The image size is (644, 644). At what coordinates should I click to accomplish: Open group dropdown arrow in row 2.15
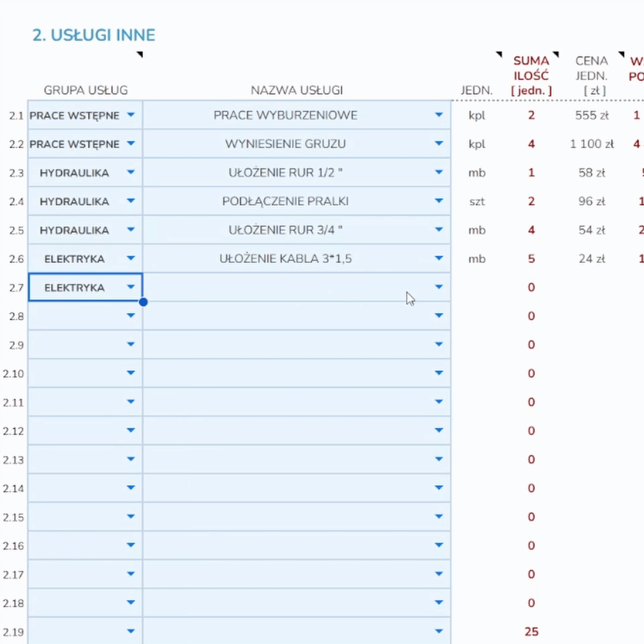pyautogui.click(x=131, y=516)
